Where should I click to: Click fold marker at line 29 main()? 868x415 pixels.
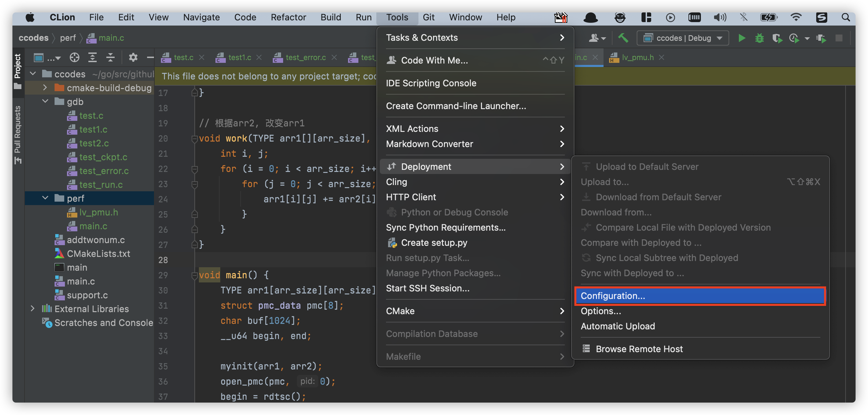[194, 276]
